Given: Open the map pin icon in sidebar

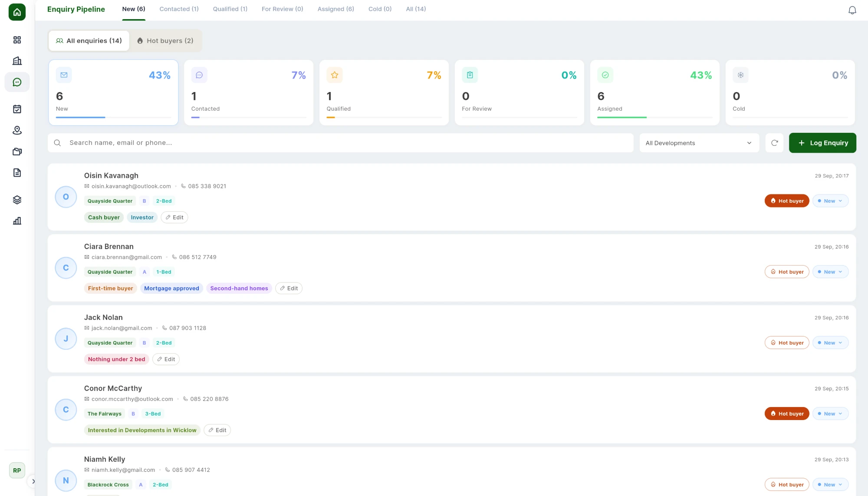Looking at the screenshot, I should coord(17,130).
